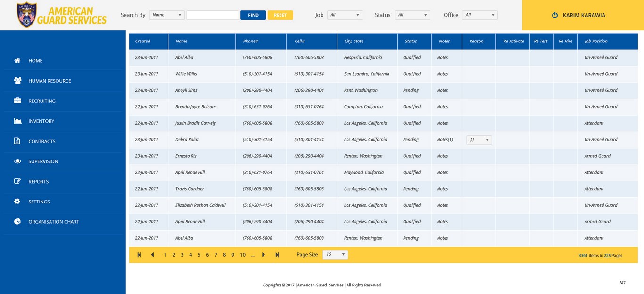Screen dimensions: 644x294
Task: Click the Reports edit icon
Action: (x=17, y=181)
